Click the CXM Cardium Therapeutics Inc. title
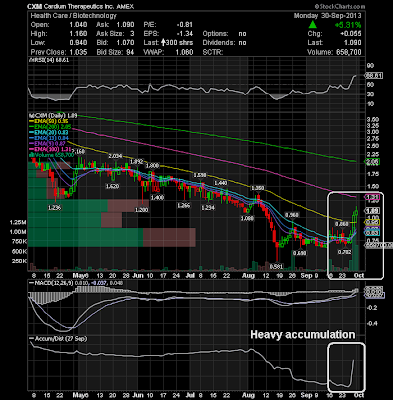 click(80, 6)
